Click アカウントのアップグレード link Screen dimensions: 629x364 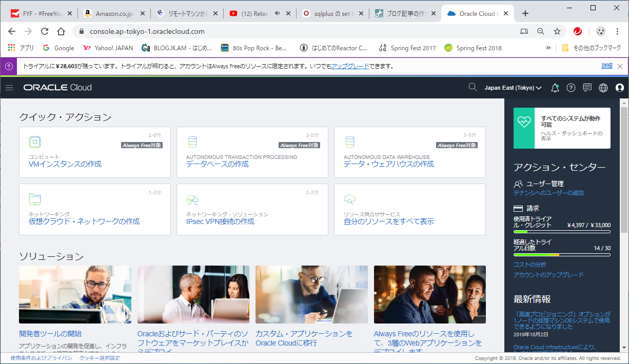[548, 275]
